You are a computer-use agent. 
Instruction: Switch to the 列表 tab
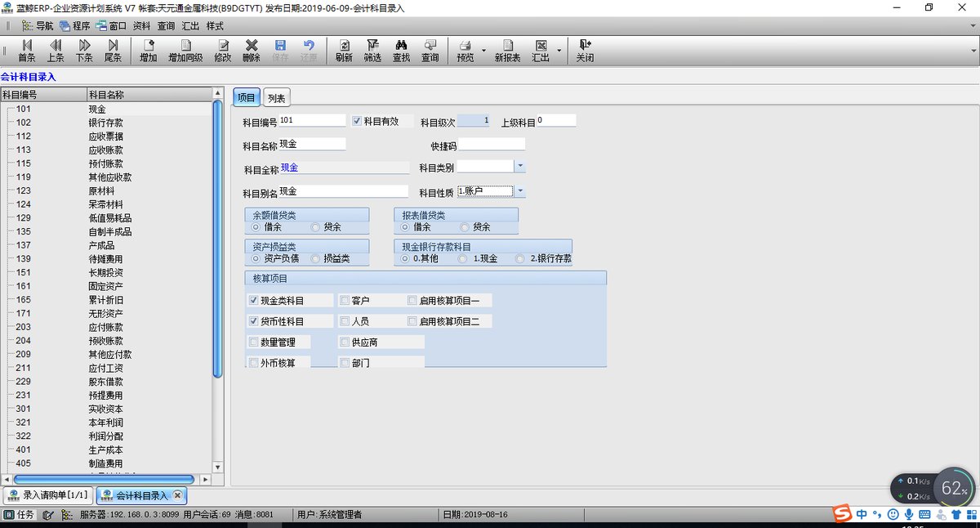coord(277,98)
